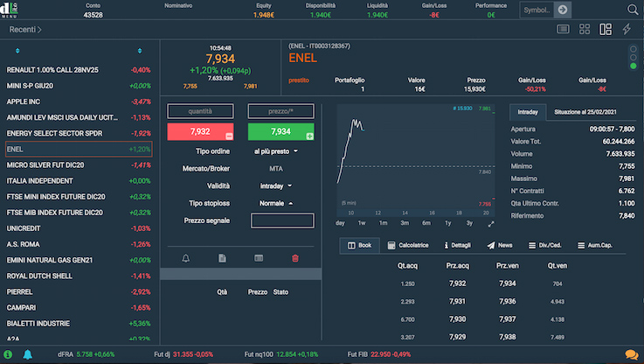
Task: Select MICRO SILVER FUT DIC20 row
Action: [79, 164]
